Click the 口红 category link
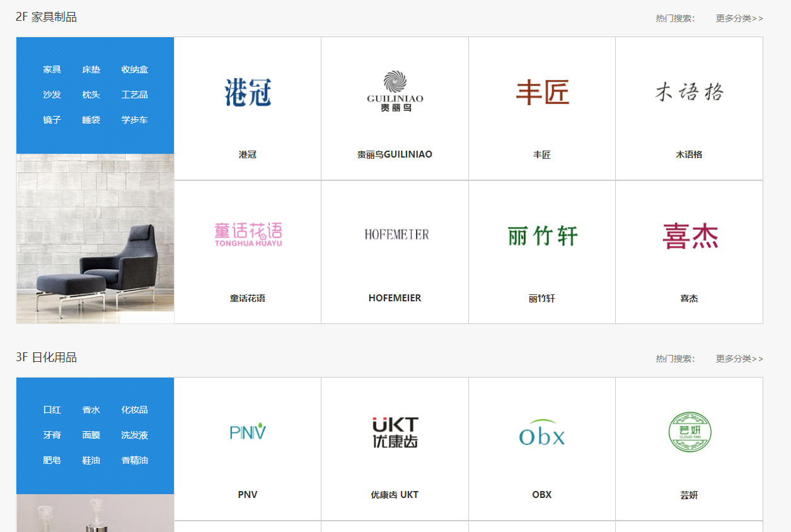 coord(52,410)
